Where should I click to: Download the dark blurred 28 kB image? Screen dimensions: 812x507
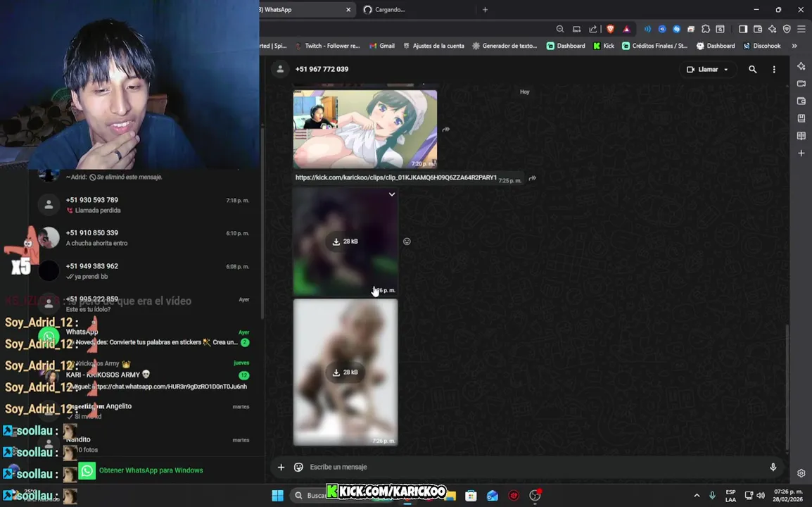[345, 241]
